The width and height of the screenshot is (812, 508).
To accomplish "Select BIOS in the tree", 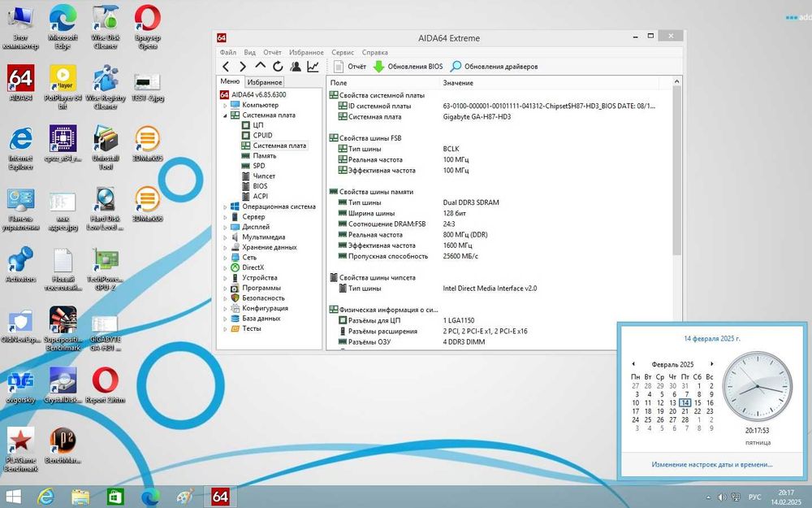I will (x=260, y=186).
